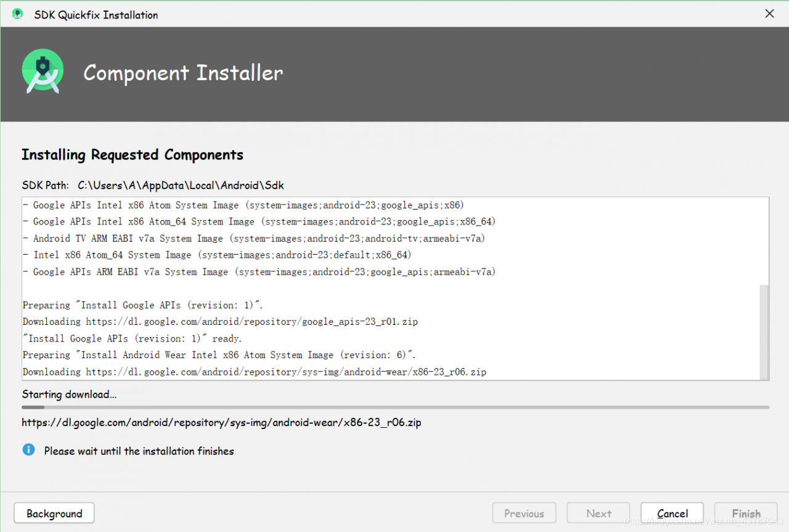Click the download progress bar
The height and width of the screenshot is (532, 789).
coord(394,407)
